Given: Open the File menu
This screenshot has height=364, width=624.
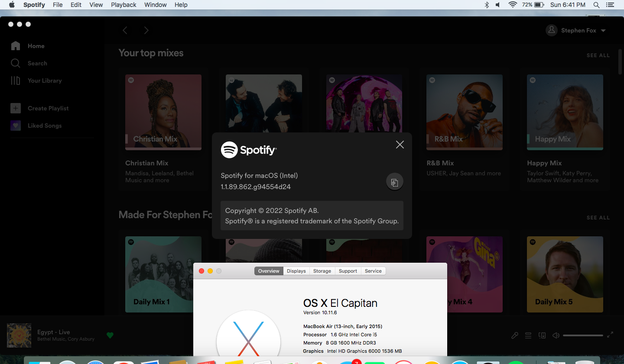Looking at the screenshot, I should click(x=58, y=5).
